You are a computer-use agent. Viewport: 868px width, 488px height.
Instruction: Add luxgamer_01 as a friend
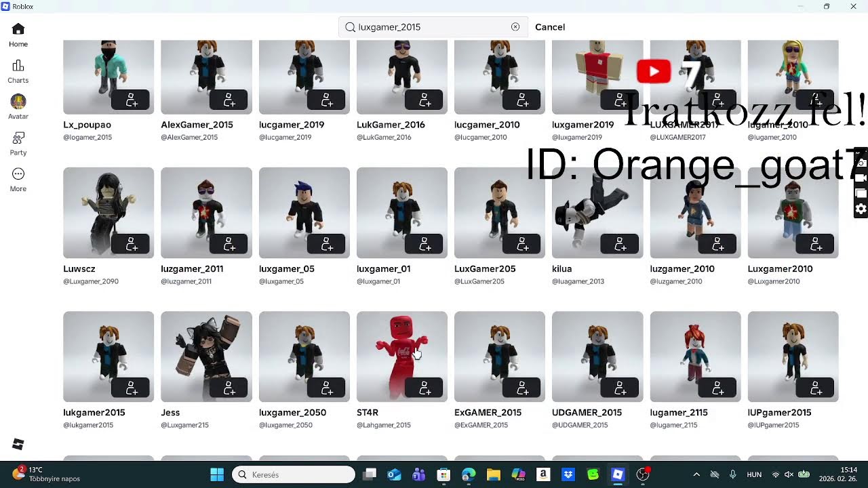point(425,244)
